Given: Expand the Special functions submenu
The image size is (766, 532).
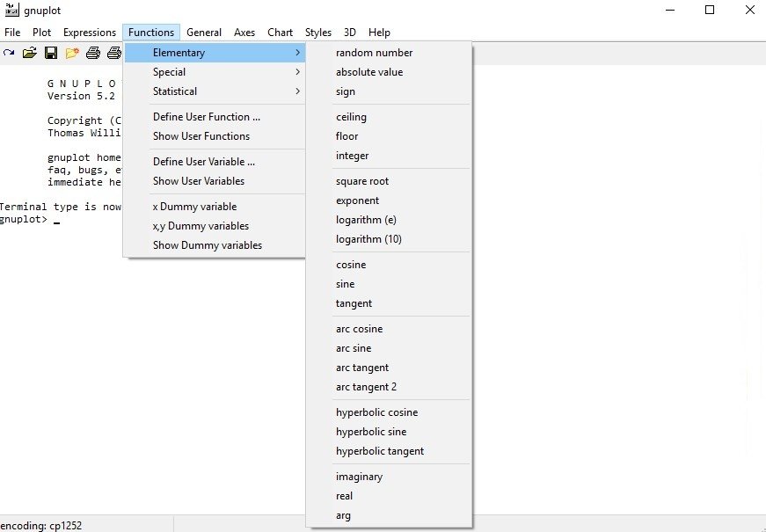Looking at the screenshot, I should (215, 72).
